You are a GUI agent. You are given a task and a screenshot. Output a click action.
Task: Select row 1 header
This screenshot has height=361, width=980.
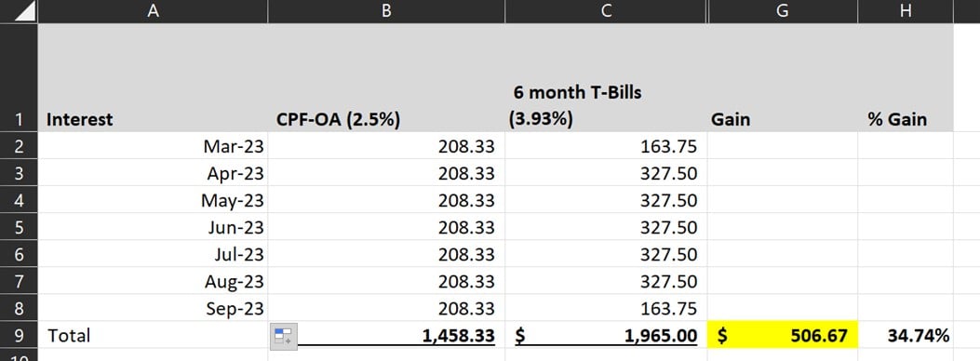tap(19, 77)
